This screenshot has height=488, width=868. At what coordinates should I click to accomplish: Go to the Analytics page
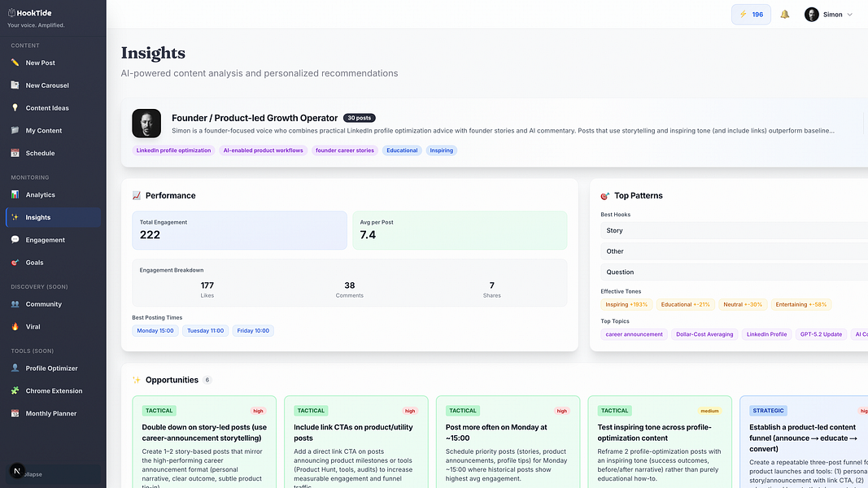tap(53, 194)
